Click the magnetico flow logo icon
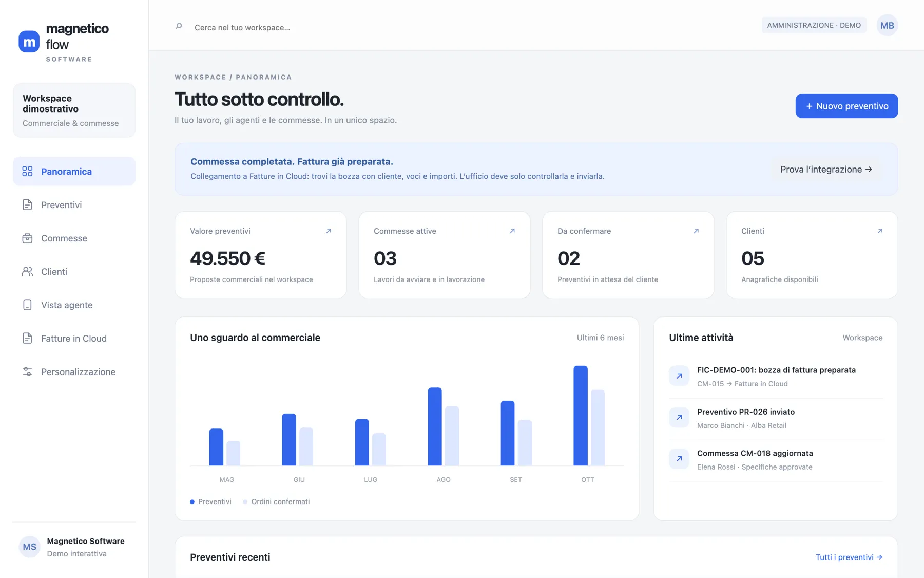924x578 pixels. [x=29, y=42]
